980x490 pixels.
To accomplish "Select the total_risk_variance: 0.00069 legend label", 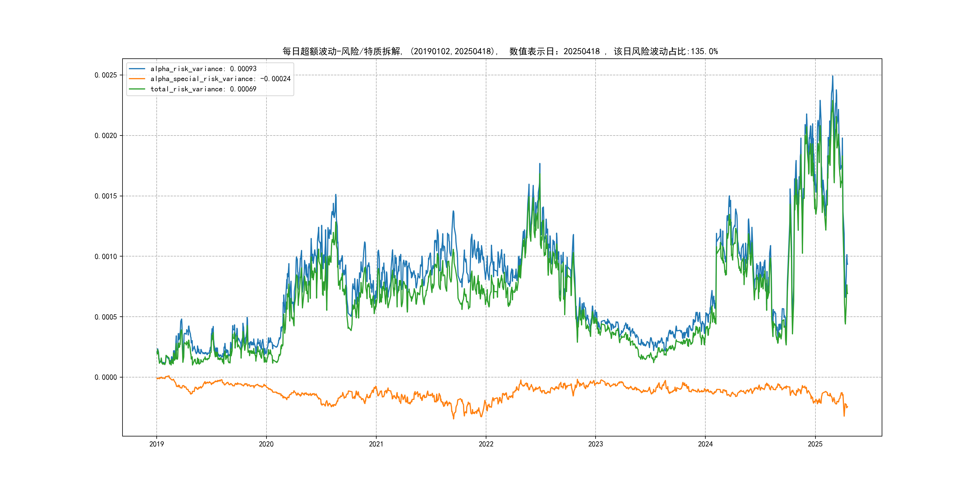I will coord(203,89).
